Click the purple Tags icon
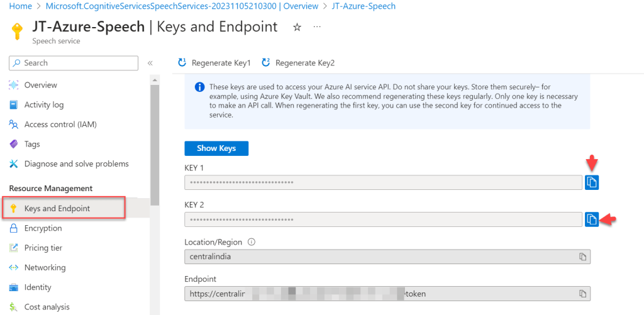The height and width of the screenshot is (315, 644). pos(14,144)
